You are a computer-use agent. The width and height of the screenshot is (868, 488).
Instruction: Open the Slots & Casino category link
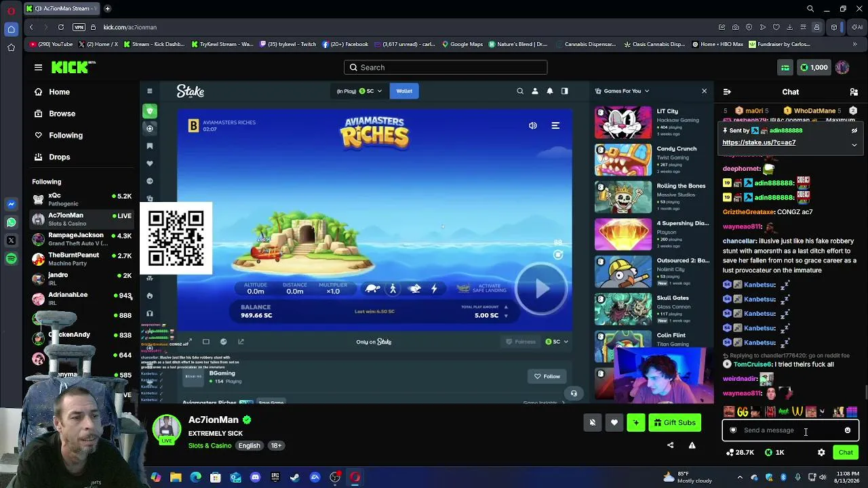point(210,445)
